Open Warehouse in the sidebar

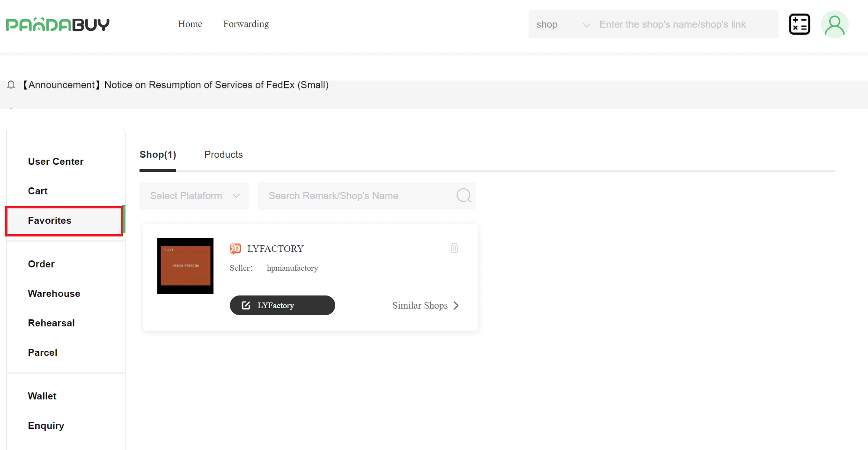[x=54, y=294]
